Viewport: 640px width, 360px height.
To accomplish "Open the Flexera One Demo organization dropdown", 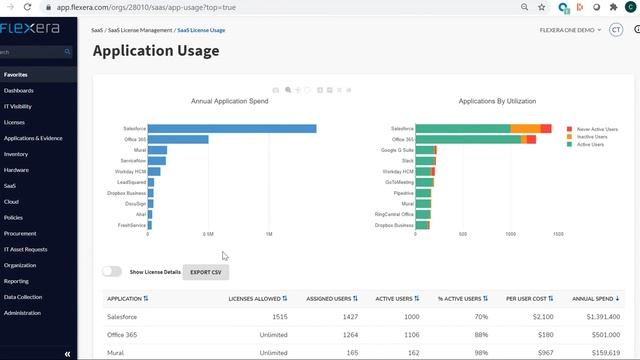I will (570, 30).
